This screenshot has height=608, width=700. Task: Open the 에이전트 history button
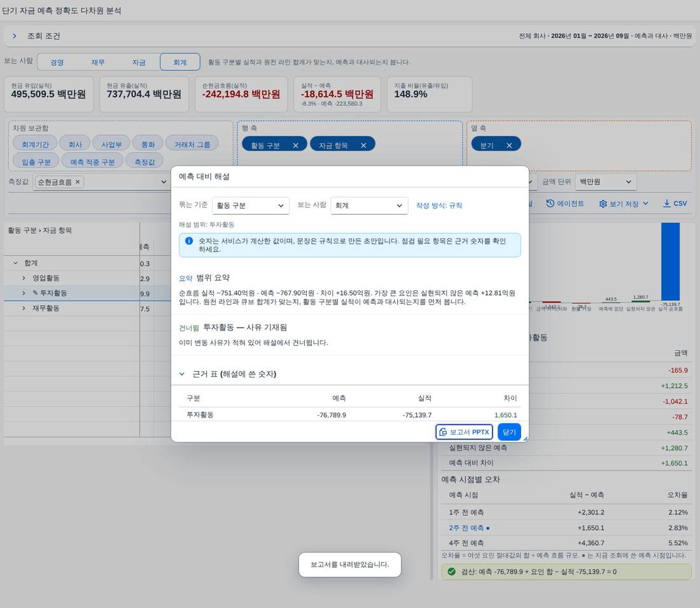coord(565,203)
